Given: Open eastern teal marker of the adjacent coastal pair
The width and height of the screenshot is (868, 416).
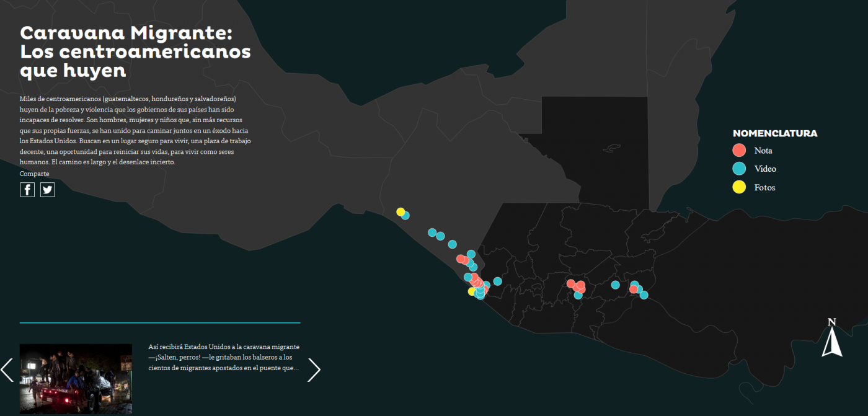Looking at the screenshot, I should (440, 236).
